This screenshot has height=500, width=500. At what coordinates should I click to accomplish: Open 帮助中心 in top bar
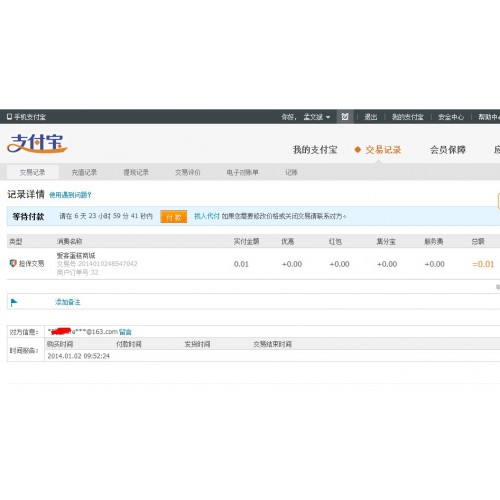click(489, 117)
